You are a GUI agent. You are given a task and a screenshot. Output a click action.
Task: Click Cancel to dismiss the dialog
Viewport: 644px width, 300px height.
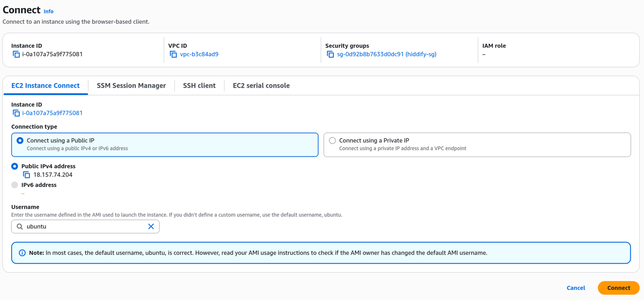click(x=576, y=288)
